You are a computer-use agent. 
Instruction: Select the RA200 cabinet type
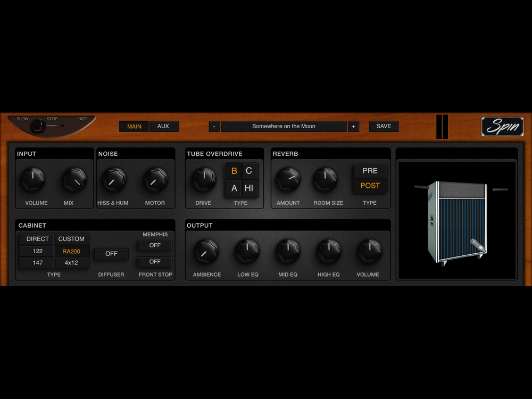72,252
